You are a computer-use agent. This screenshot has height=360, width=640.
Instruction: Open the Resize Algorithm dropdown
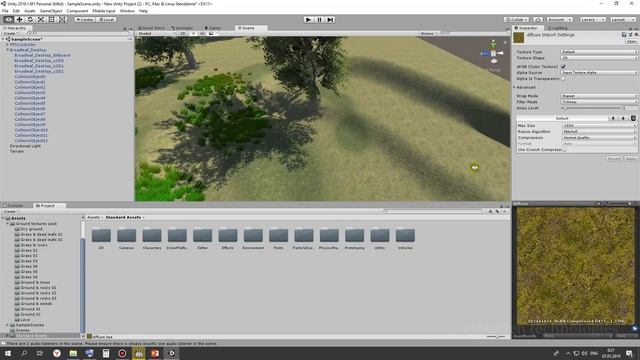599,131
